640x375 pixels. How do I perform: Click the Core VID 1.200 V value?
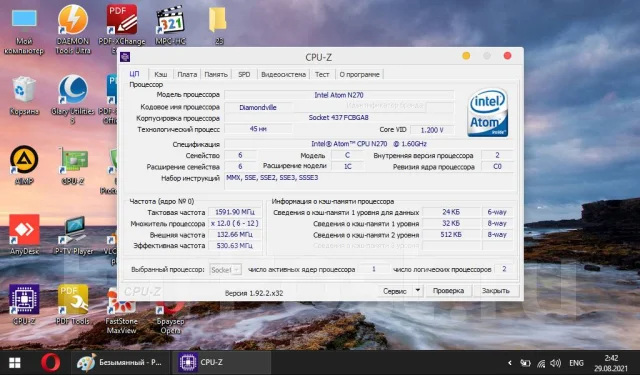point(432,130)
